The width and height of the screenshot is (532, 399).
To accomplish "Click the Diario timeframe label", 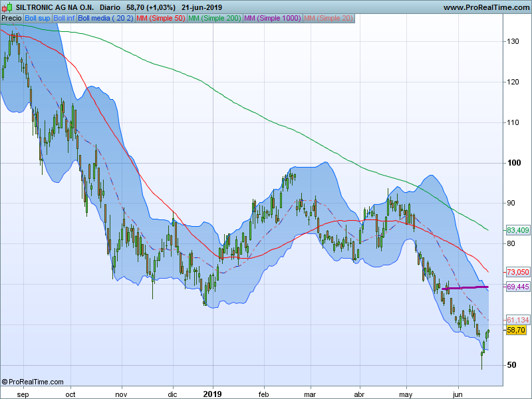I will click(110, 7).
